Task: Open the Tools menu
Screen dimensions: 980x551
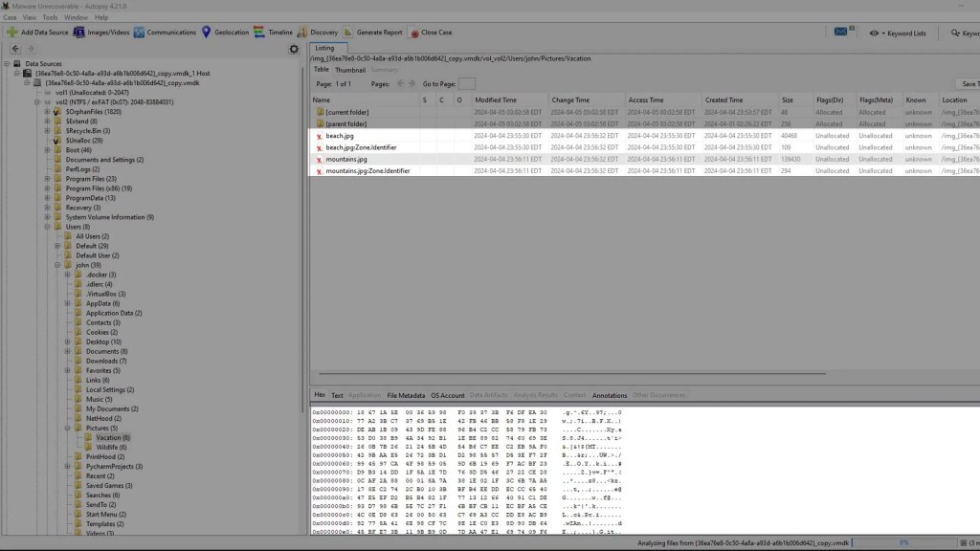Action: pyautogui.click(x=50, y=17)
